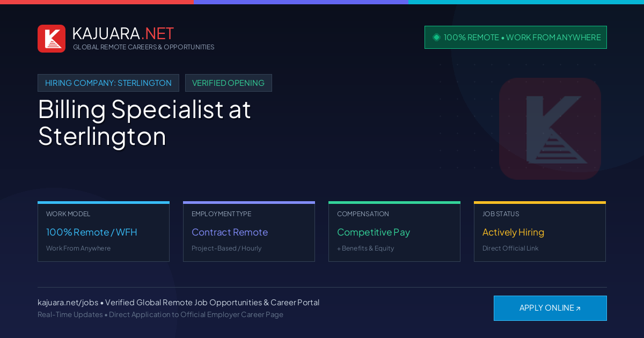
Task: Open the Employment Type info card
Action: (249, 232)
